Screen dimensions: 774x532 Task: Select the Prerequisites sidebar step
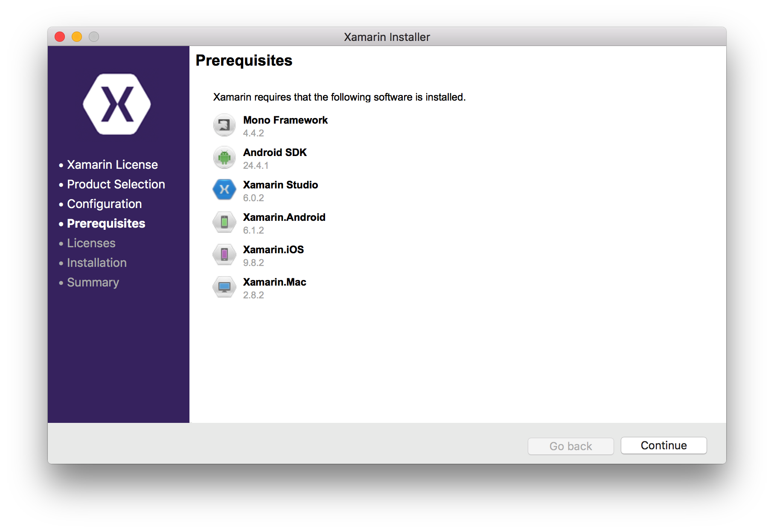pos(106,223)
